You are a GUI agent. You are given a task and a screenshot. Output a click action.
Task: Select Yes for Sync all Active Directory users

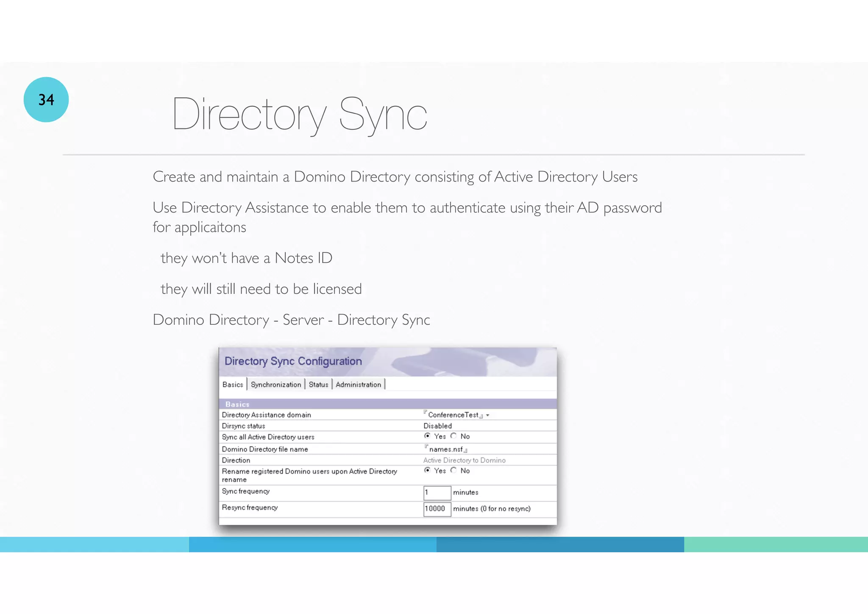click(427, 436)
